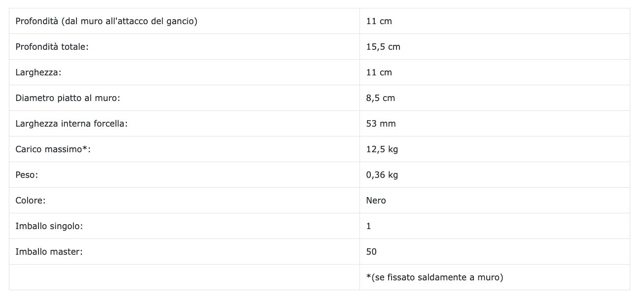Click the "Peso:" row label
Viewport: 644px width, 302px height.
coord(27,175)
